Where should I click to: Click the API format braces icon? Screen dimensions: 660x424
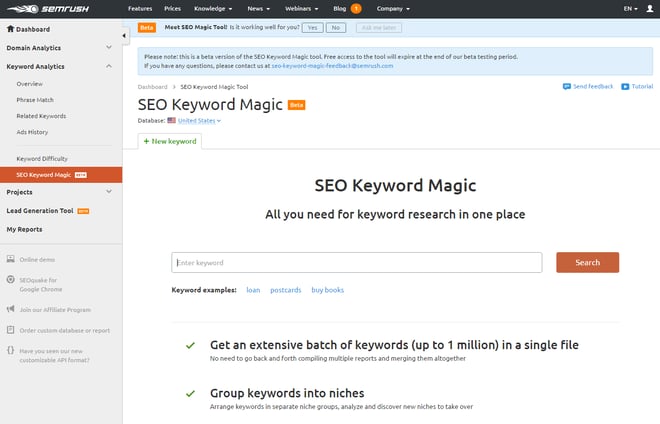coord(11,350)
